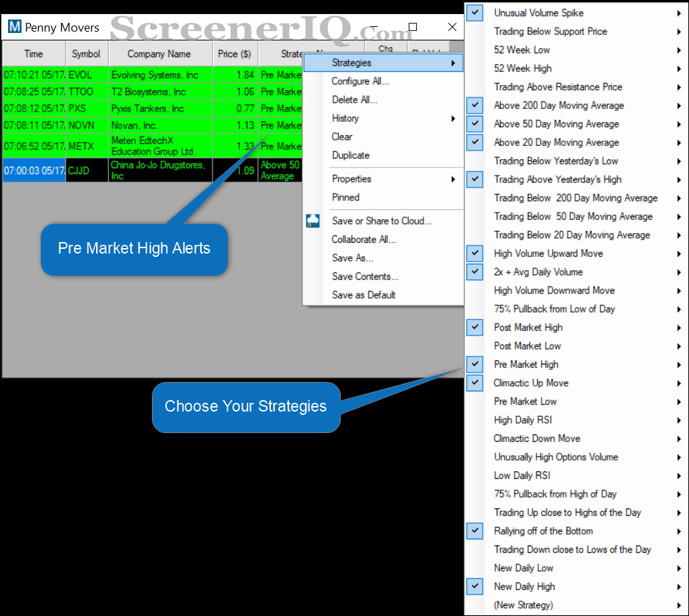The height and width of the screenshot is (616, 689).
Task: Expand Properties submenu arrow
Action: (453, 179)
